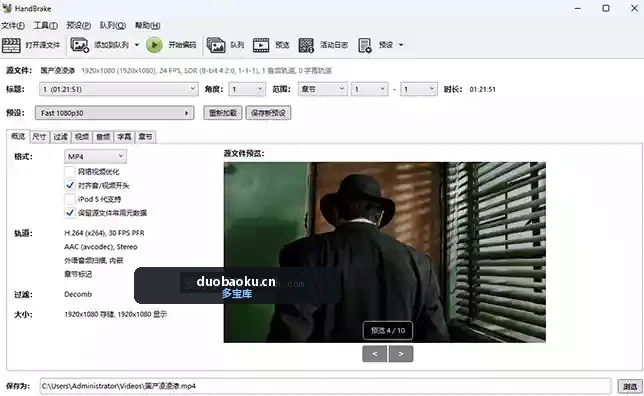Switch to the Dimensions tab
Viewport: 644px width, 396px height.
point(39,137)
